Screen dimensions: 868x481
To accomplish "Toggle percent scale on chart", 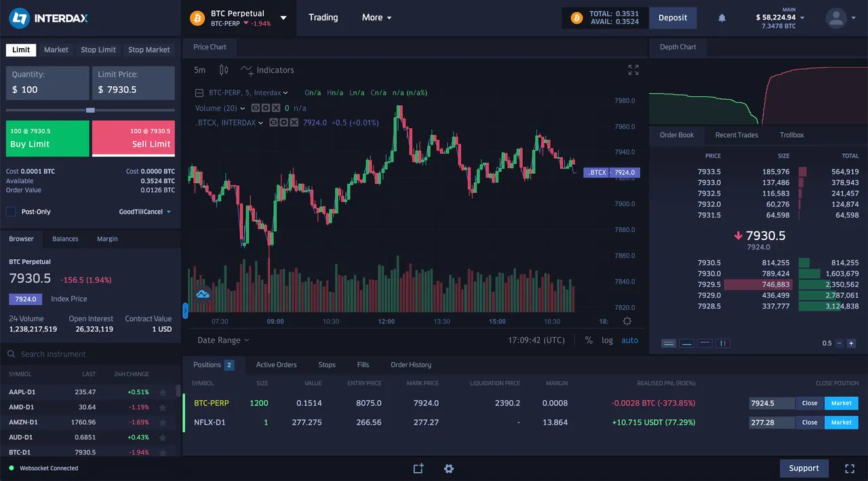I will click(589, 341).
